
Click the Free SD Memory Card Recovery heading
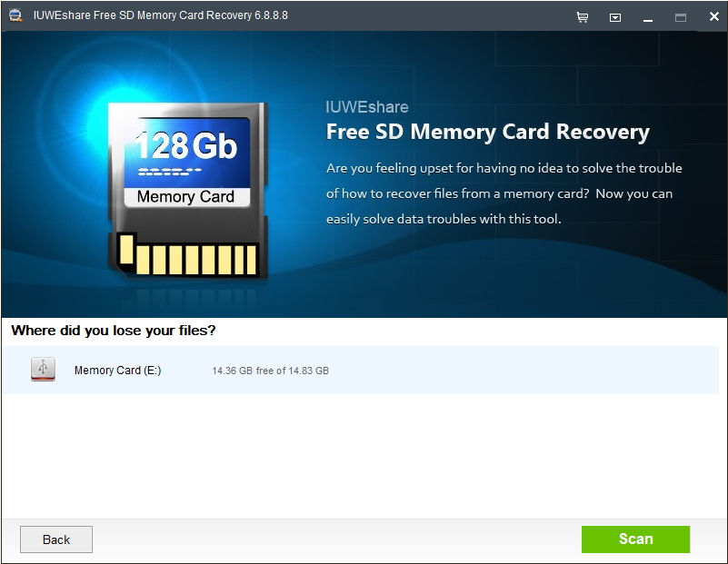point(487,133)
